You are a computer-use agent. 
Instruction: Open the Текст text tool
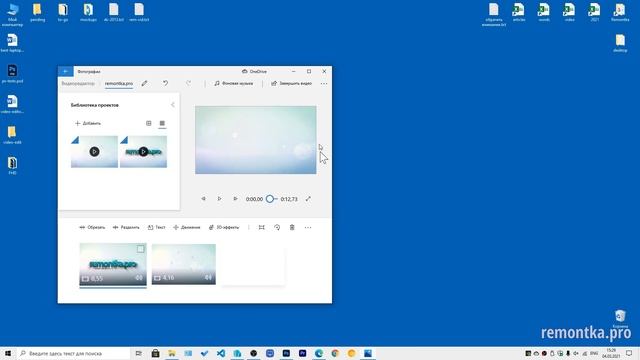point(157,227)
